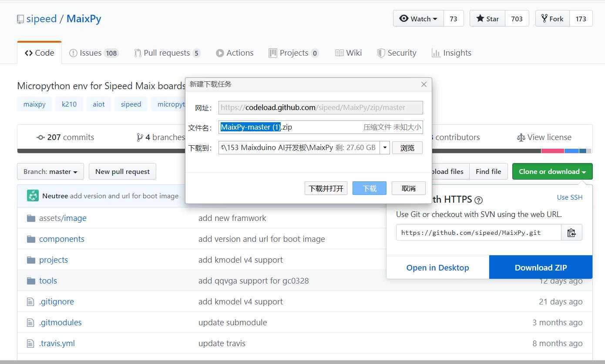
Task: Open the MaixPy repository name link
Action: coord(84,19)
